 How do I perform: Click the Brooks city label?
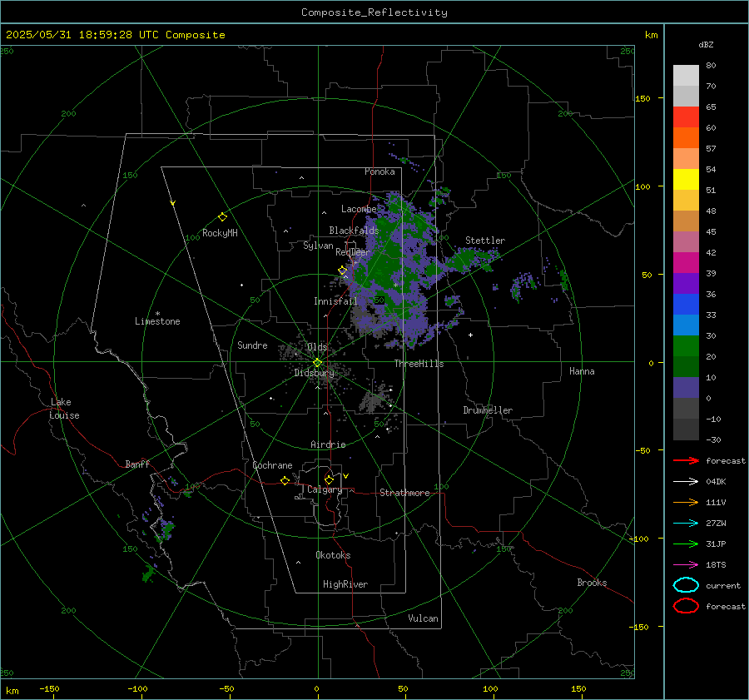point(592,583)
